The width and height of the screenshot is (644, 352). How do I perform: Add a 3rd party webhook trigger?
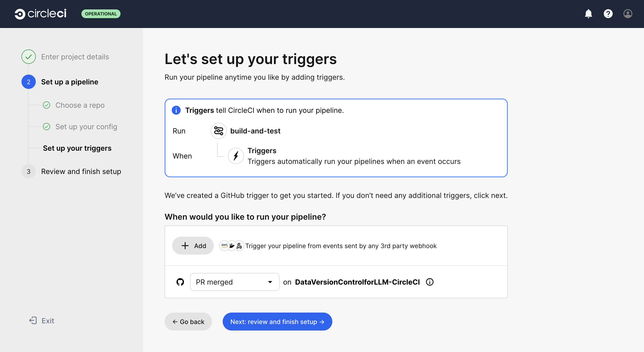click(x=193, y=246)
